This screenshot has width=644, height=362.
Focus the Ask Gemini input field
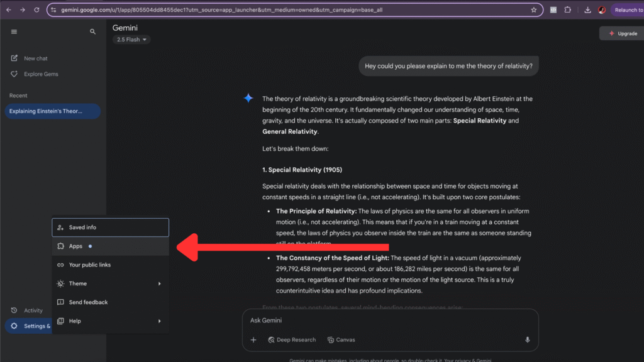(390, 320)
